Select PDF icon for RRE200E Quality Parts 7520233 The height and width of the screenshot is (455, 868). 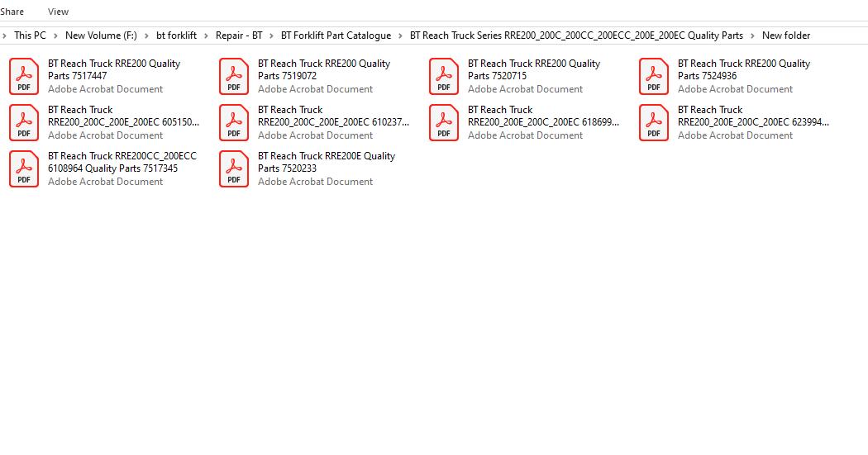tap(234, 168)
